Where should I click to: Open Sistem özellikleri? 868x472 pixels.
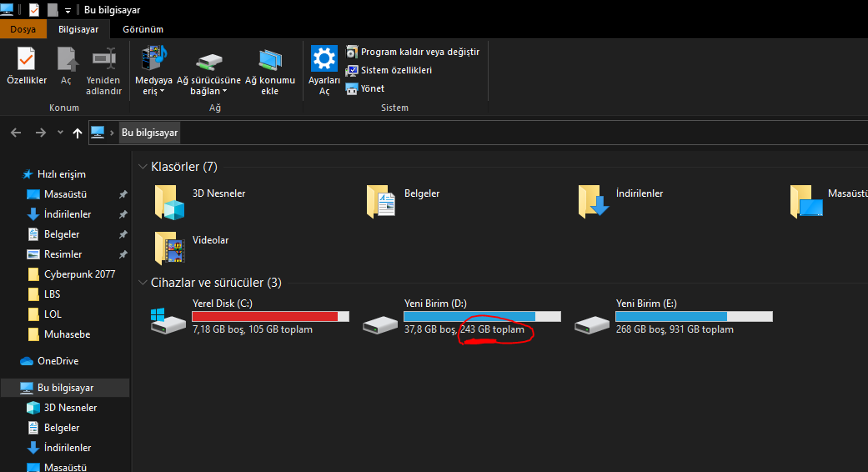(x=389, y=70)
